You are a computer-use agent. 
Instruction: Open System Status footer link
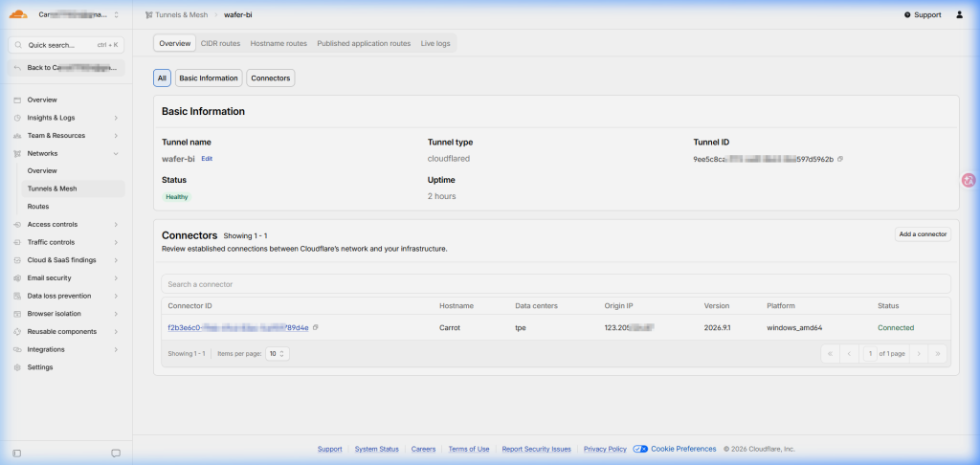[376, 449]
